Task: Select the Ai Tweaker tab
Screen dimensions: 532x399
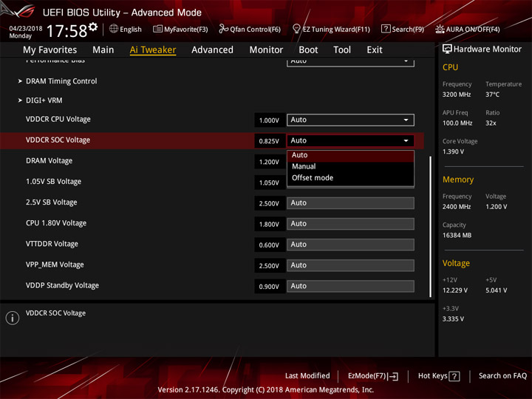Action: point(153,50)
